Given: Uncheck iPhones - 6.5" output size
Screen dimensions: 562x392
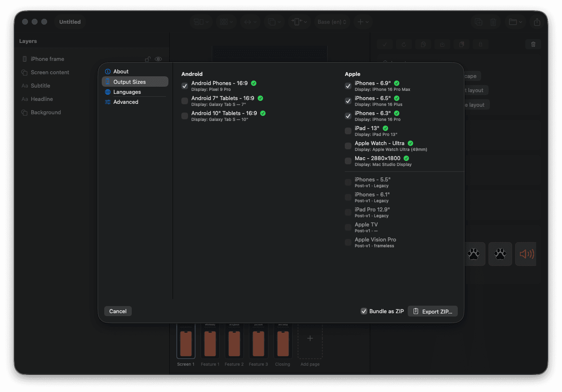Looking at the screenshot, I should (348, 101).
